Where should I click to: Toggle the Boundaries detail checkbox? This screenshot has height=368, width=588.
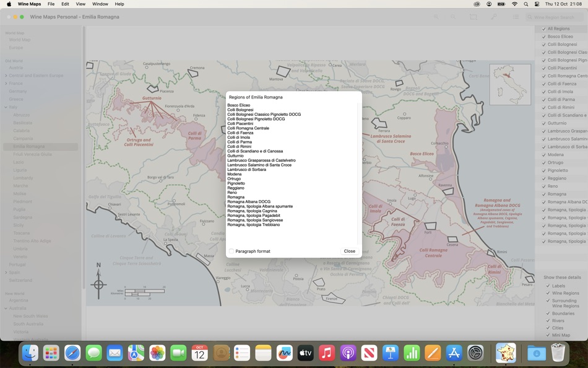pyautogui.click(x=548, y=313)
